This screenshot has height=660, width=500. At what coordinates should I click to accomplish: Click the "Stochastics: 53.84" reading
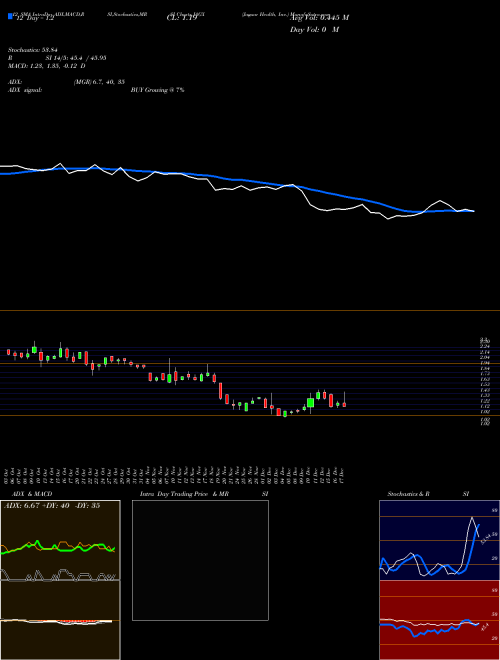click(x=32, y=50)
